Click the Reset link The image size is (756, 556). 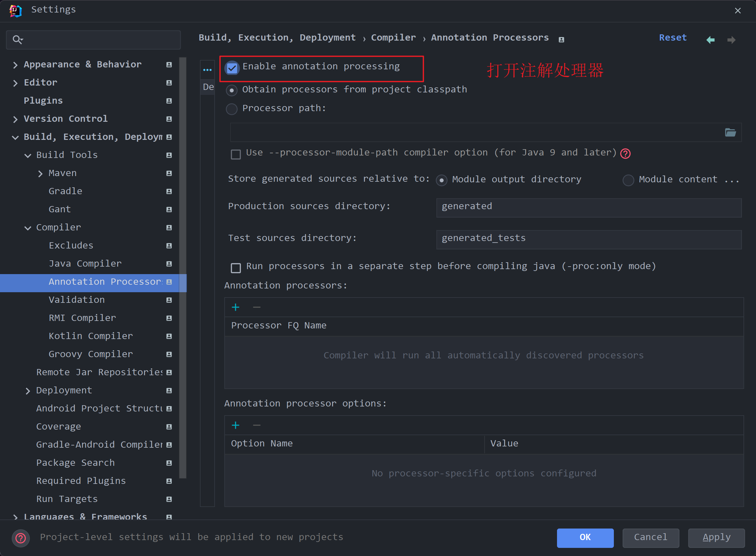[672, 38]
